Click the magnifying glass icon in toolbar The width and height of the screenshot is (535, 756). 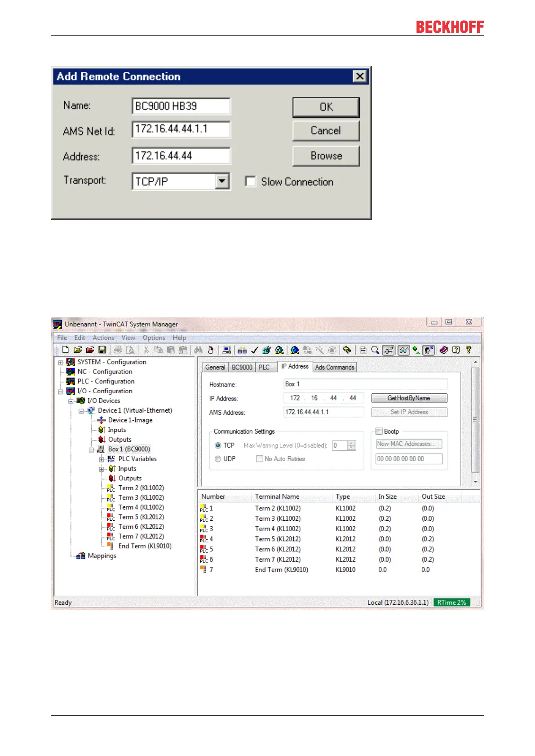point(375,350)
